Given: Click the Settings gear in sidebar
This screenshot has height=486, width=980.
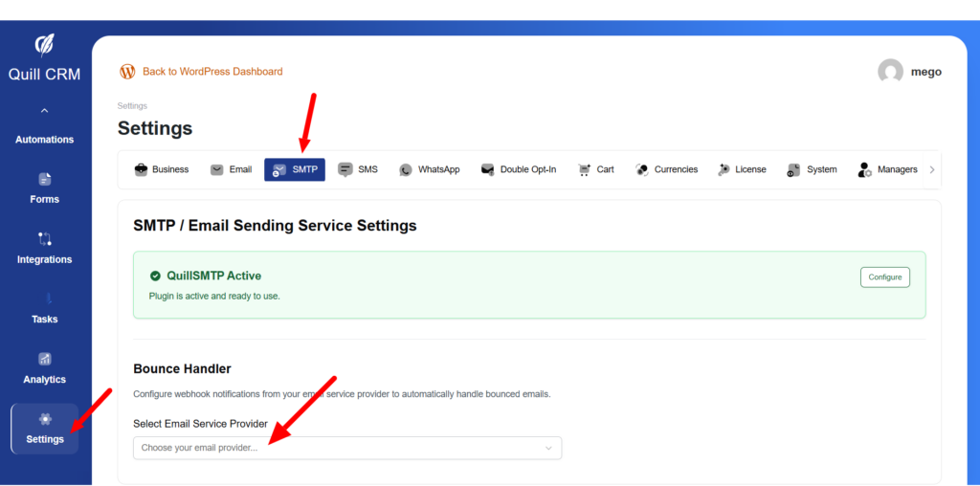Looking at the screenshot, I should 45,419.
